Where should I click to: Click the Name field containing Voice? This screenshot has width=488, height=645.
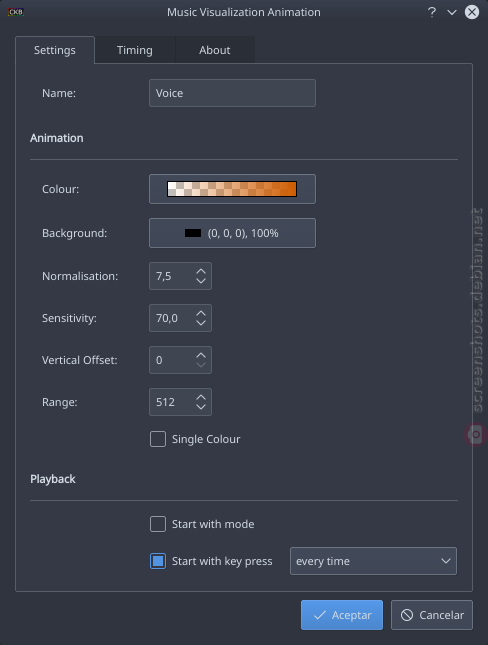pos(232,93)
